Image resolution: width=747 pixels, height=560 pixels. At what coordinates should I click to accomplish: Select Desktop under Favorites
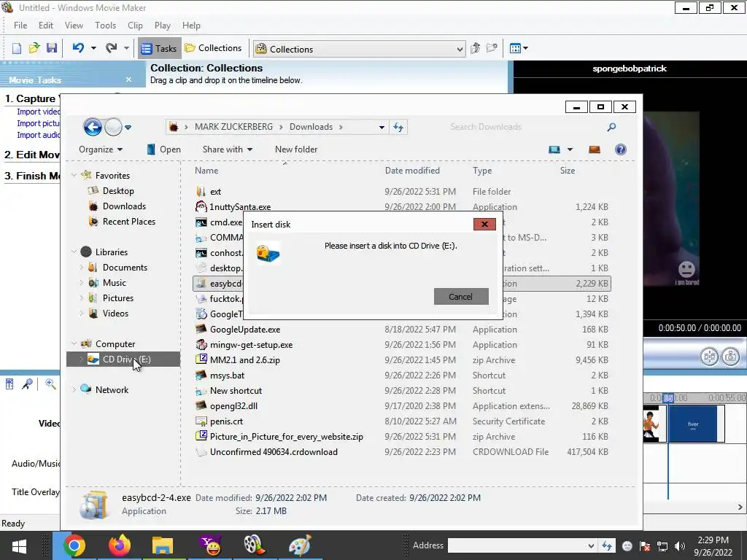tap(118, 191)
